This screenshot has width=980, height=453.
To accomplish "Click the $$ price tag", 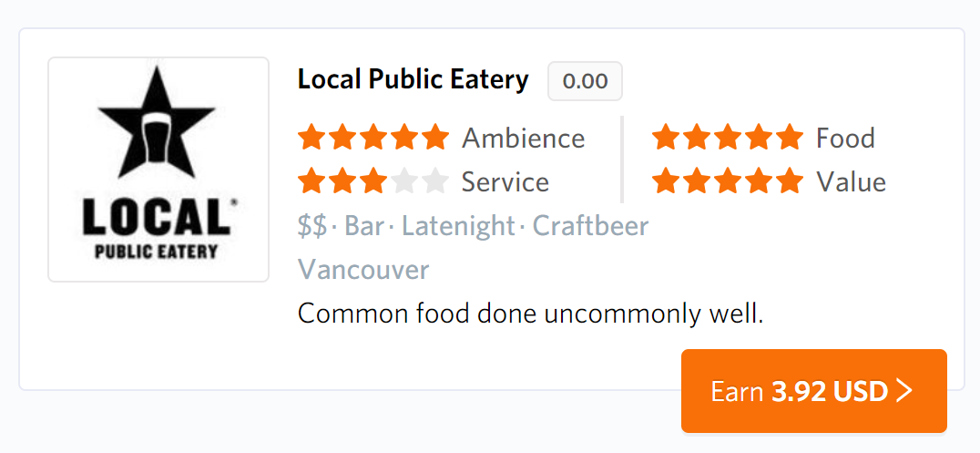I will coord(312,226).
